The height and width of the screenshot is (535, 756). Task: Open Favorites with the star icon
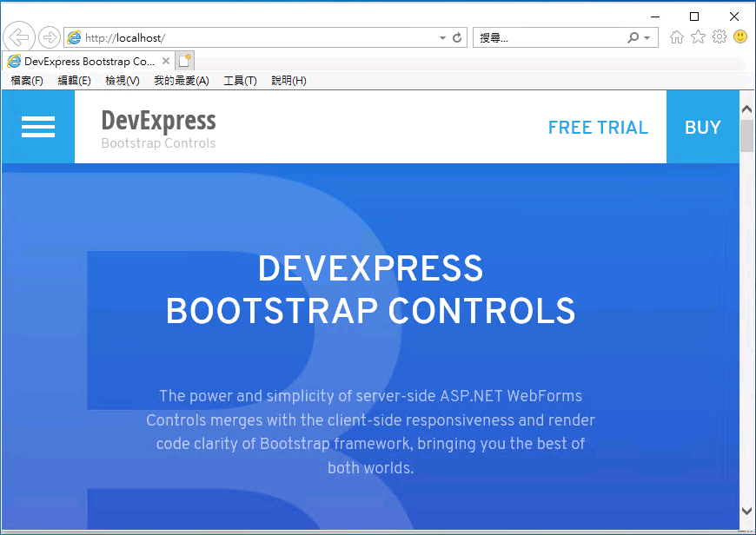[698, 37]
